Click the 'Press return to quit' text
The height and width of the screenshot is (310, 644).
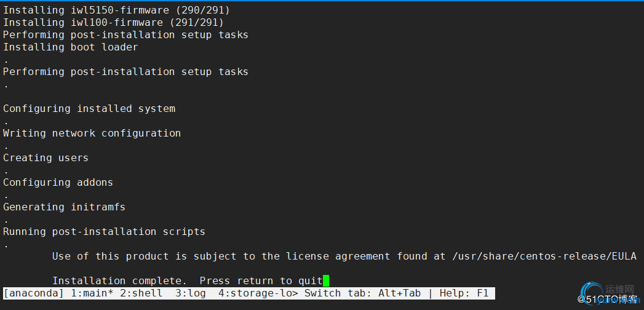pos(261,281)
